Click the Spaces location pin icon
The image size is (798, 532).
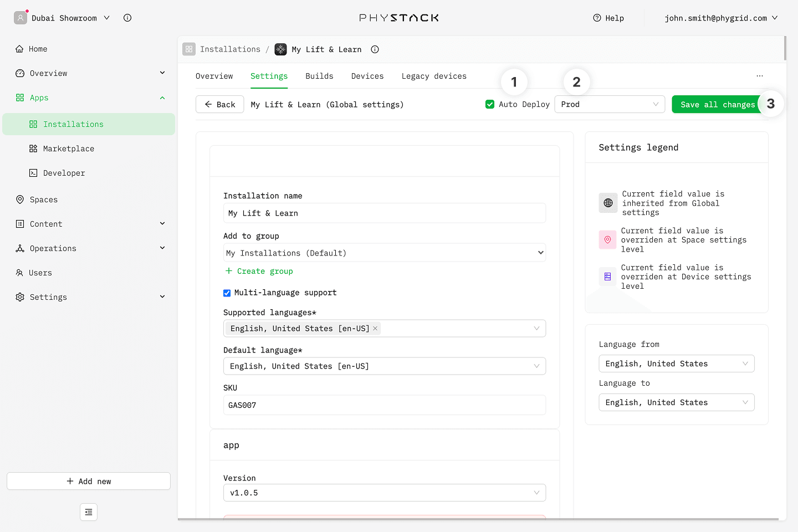pyautogui.click(x=20, y=199)
